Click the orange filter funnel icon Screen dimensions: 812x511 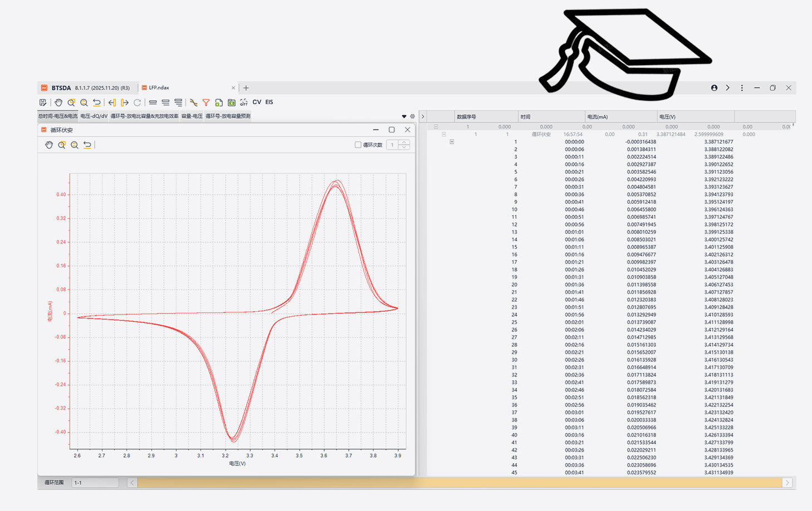click(206, 102)
